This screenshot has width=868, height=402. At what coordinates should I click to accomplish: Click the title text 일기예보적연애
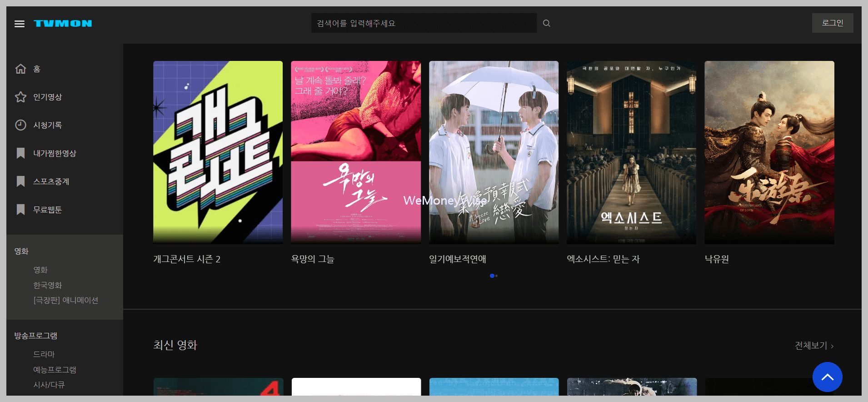(x=458, y=259)
